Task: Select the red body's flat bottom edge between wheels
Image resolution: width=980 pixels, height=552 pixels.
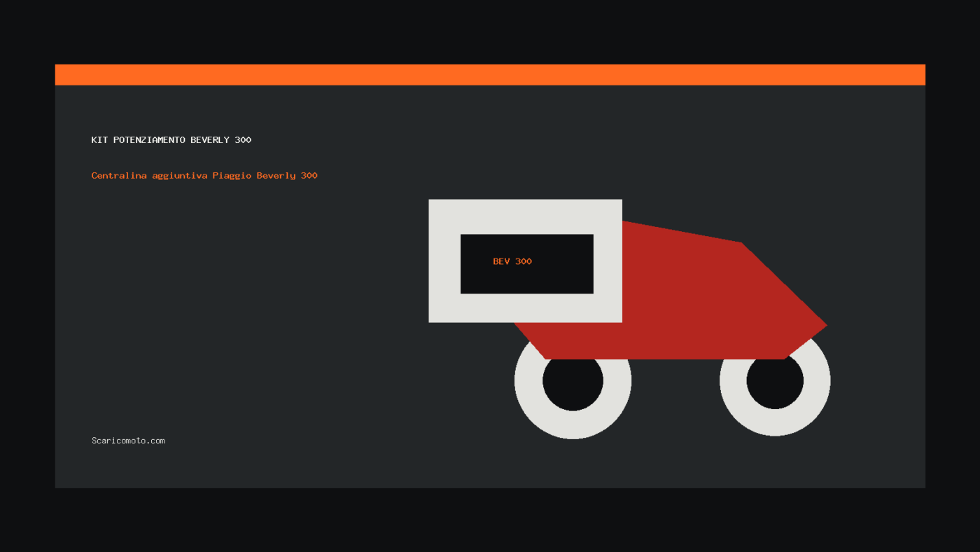Action: click(665, 358)
